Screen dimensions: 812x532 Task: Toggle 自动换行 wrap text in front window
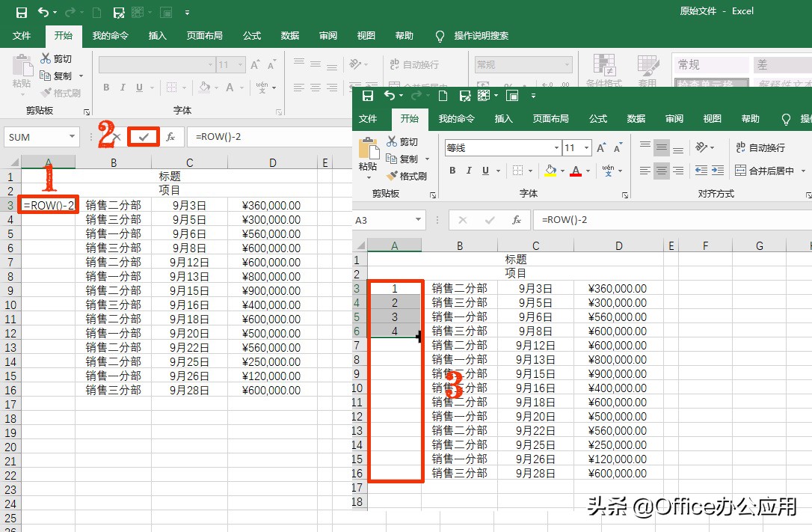pos(760,147)
